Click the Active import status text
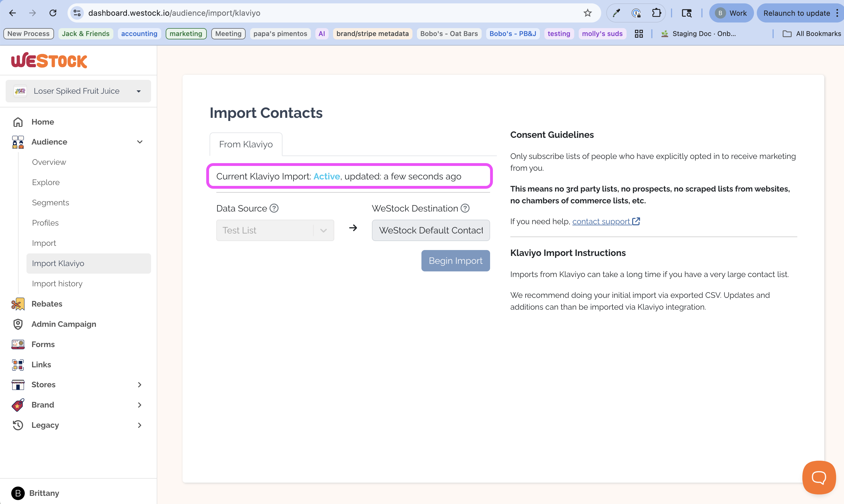The width and height of the screenshot is (844, 504). point(327,176)
